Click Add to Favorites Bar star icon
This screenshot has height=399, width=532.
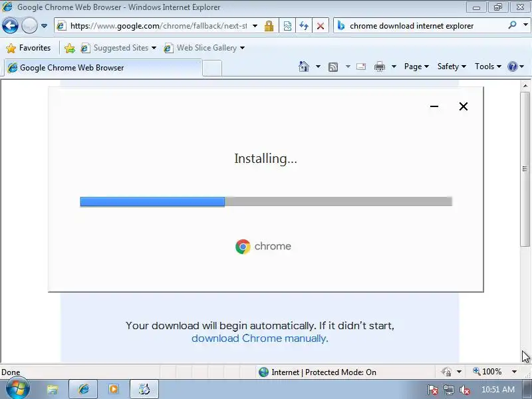(x=70, y=48)
